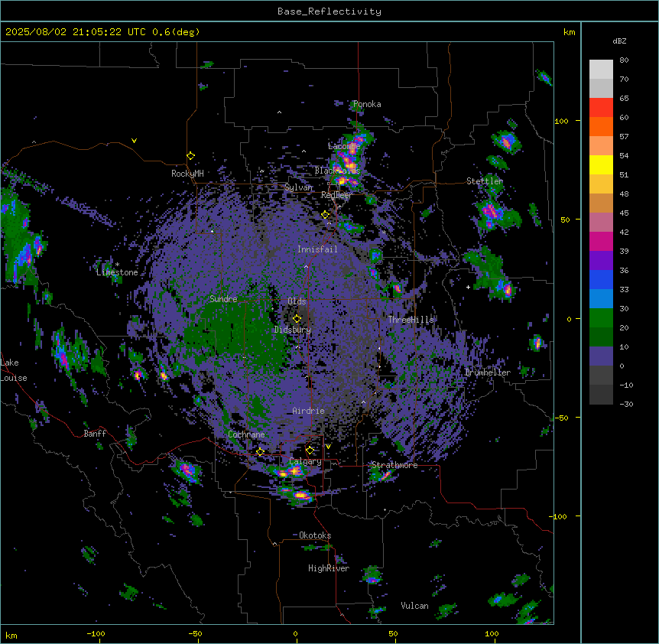The image size is (659, 644).
Task: Click the yellow diamond marker below RedDeer
Action: tap(325, 215)
